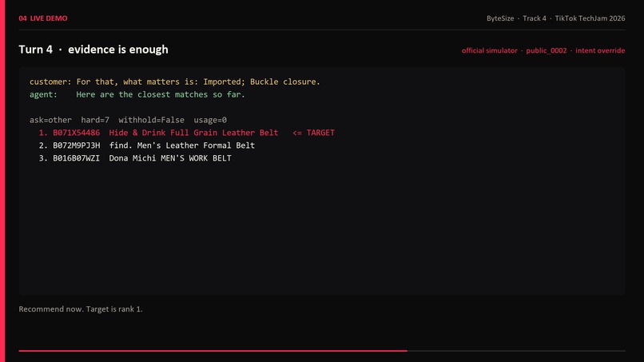Click the 'Turn 4 · evidence is enough' title
644x362 pixels.
(93, 50)
